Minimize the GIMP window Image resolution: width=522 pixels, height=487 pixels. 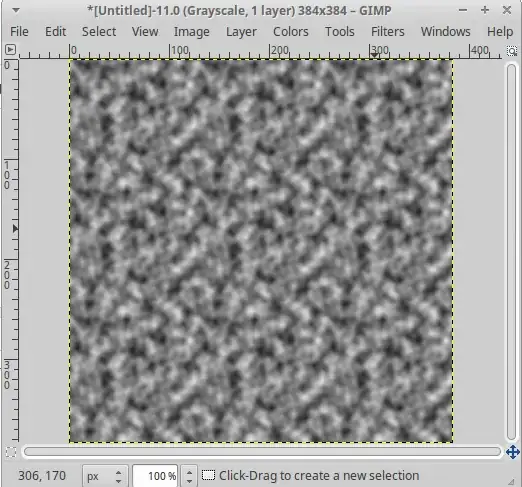pos(463,10)
